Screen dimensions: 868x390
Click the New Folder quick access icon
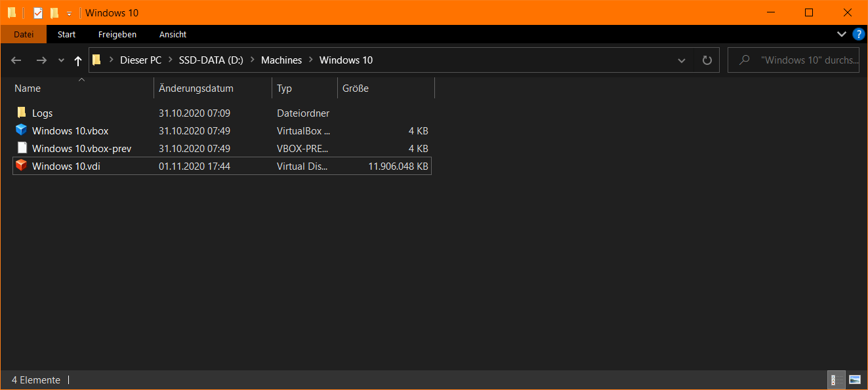pos(54,13)
